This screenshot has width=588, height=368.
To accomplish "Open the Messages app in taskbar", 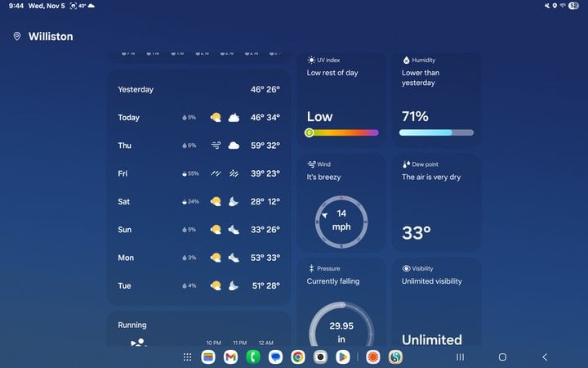I will 276,357.
